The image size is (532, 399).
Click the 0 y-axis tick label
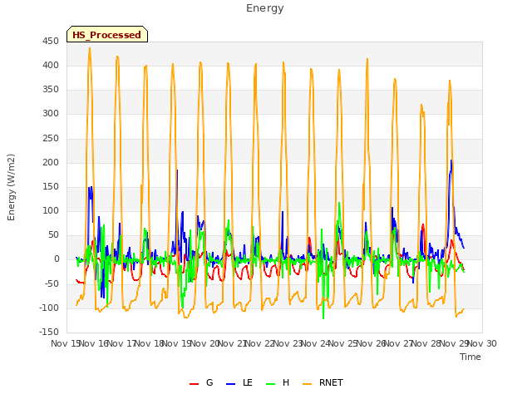pos(57,259)
